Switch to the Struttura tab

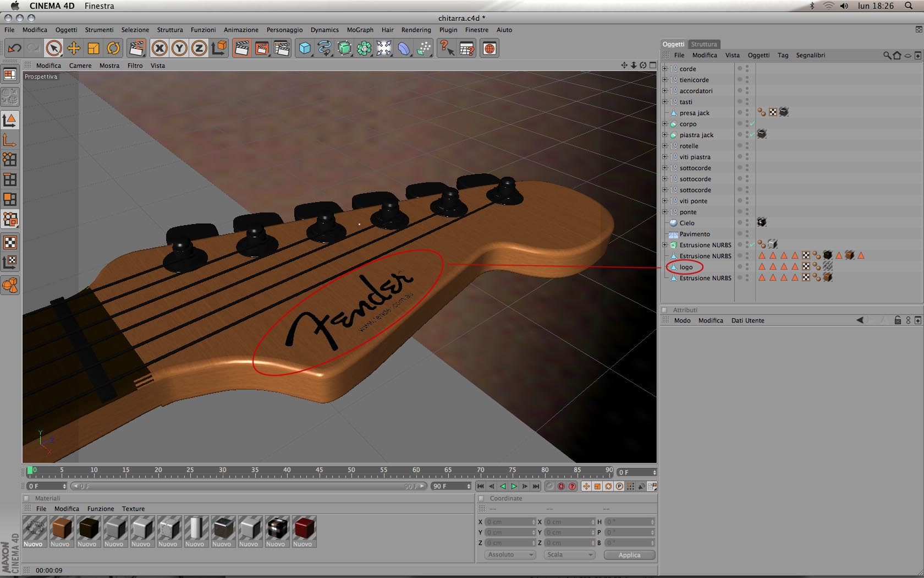click(704, 44)
